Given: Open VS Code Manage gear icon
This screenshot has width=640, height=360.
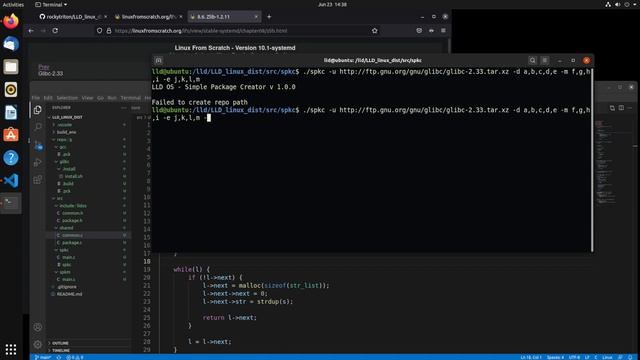Looking at the screenshot, I should point(38,344).
